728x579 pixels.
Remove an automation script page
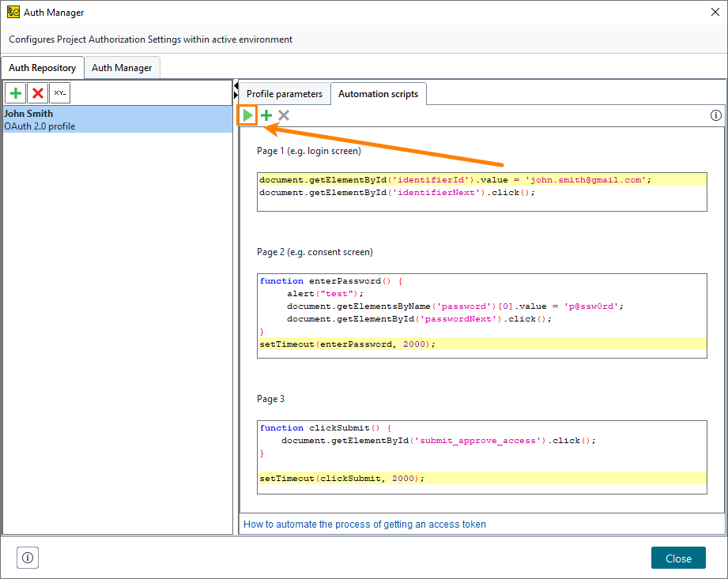pos(283,115)
